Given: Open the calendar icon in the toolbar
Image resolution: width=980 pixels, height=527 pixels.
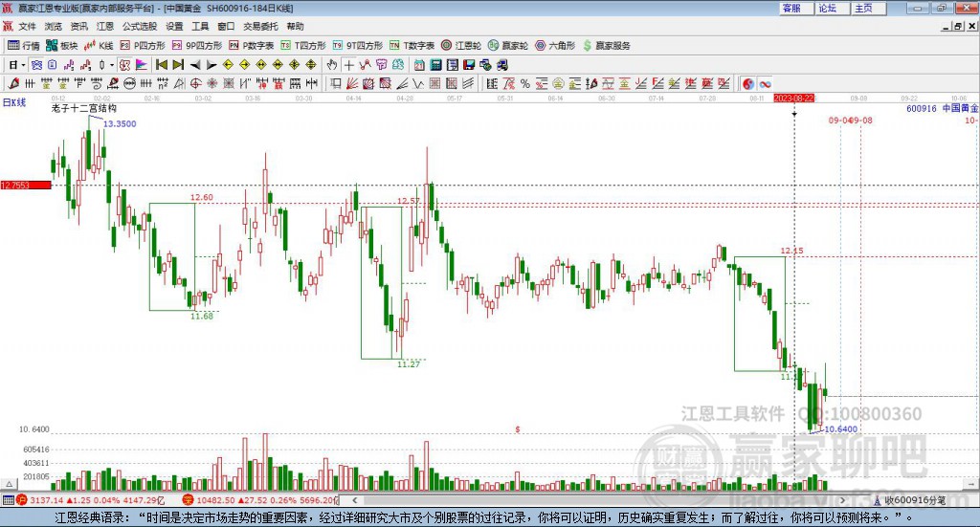Looking at the screenshot, I should pos(419,65).
